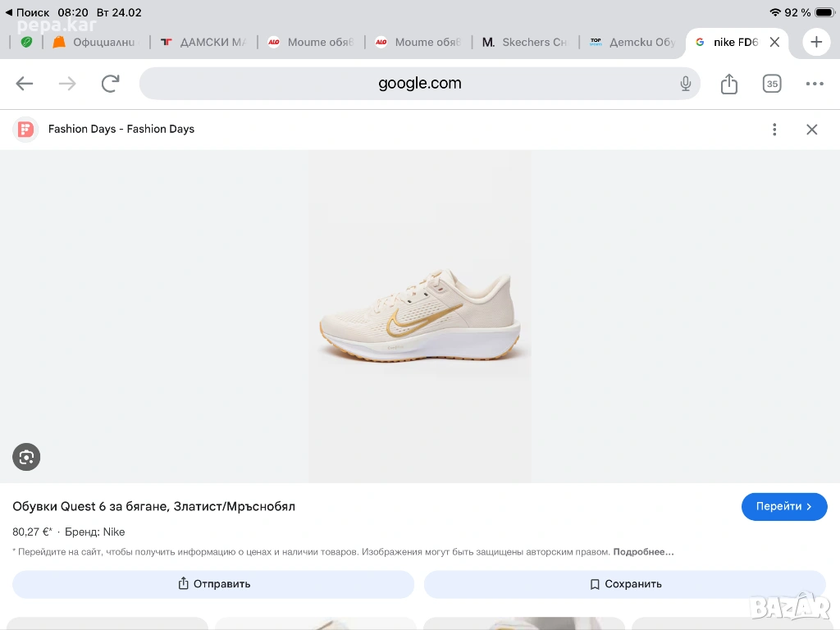The height and width of the screenshot is (630, 840).
Task: Open the Подробнее link in disclaimer
Action: point(643,552)
